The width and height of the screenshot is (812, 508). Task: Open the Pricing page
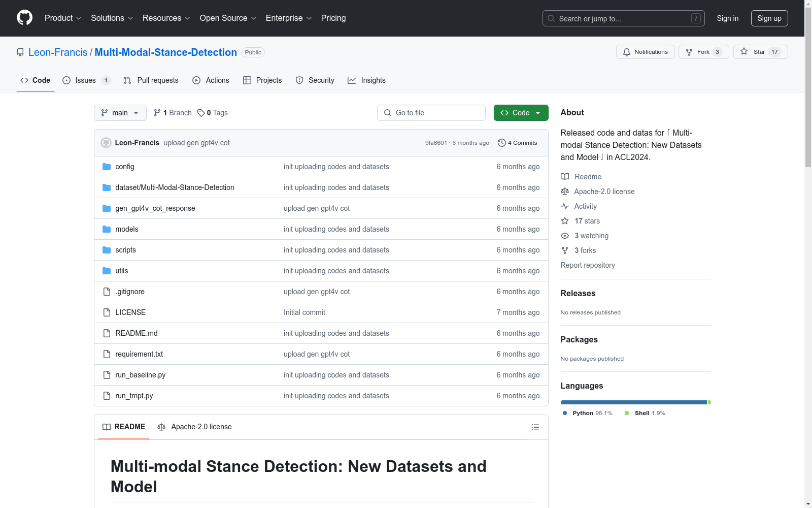coord(333,18)
